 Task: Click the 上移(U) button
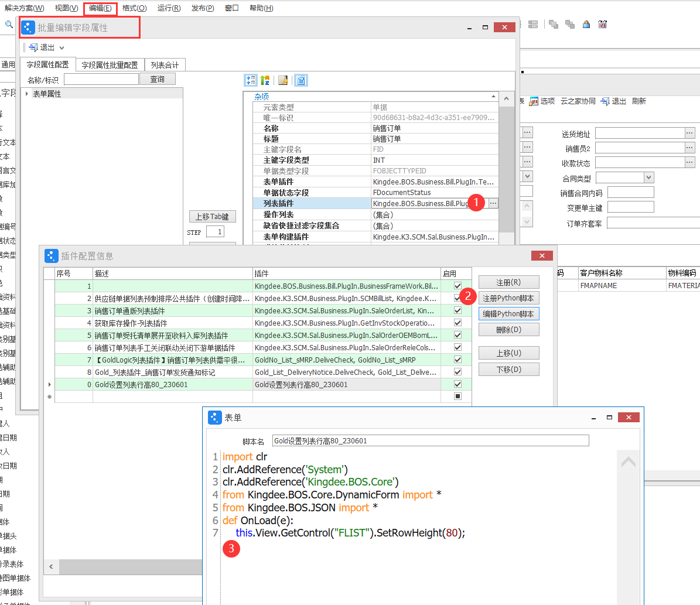click(508, 353)
